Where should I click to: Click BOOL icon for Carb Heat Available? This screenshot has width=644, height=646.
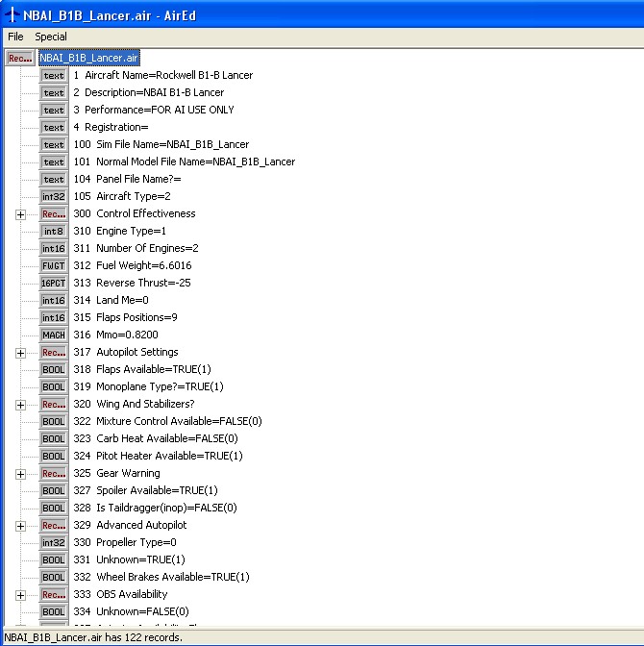click(54, 438)
